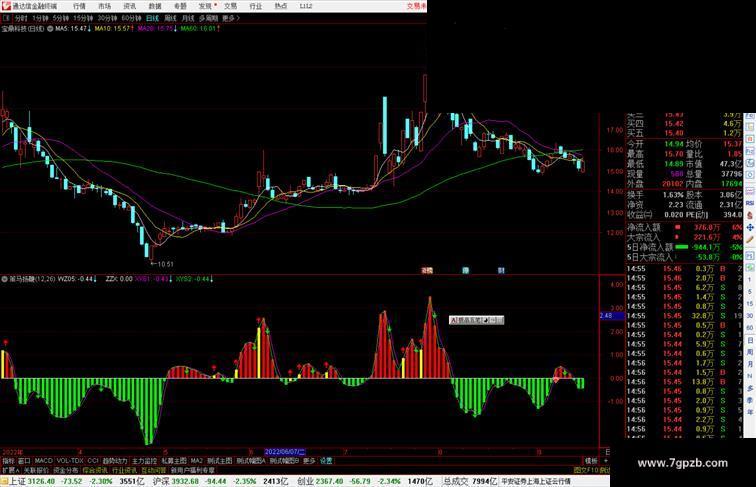Click round icon beside sub-chart indicator name
The width and height of the screenshot is (756, 487).
5,279
